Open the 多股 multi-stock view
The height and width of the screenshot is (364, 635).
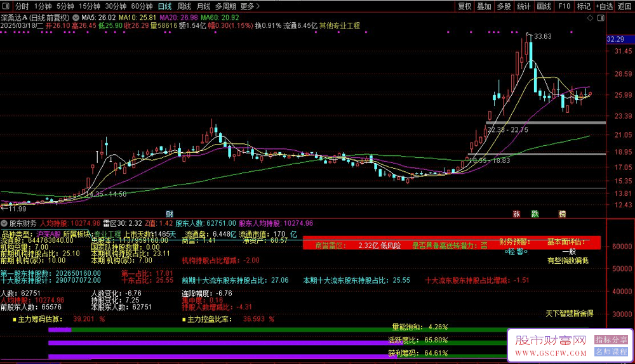pyautogui.click(x=504, y=6)
